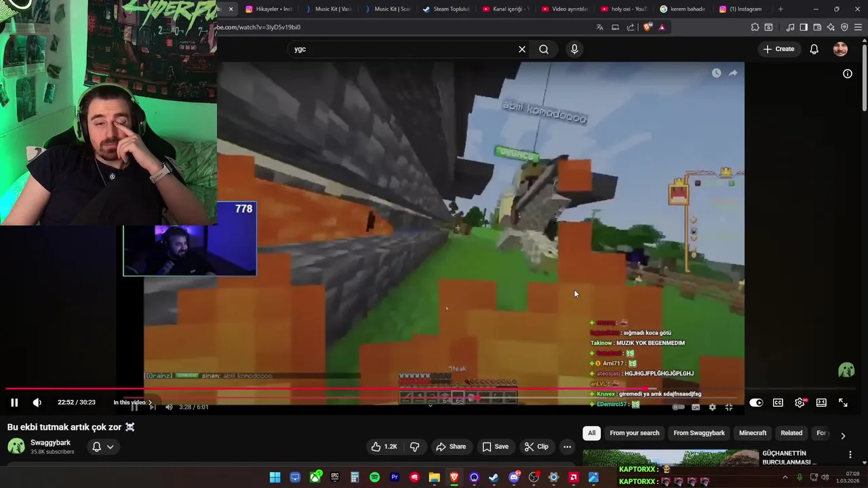The width and height of the screenshot is (868, 488).
Task: Open Swaggybark channel avatar
Action: [16, 447]
